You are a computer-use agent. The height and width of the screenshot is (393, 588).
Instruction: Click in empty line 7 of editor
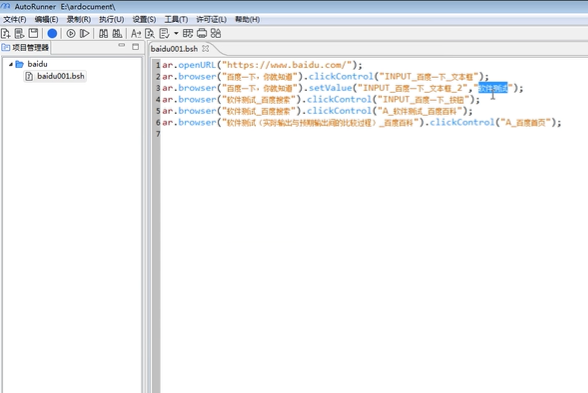pos(373,134)
